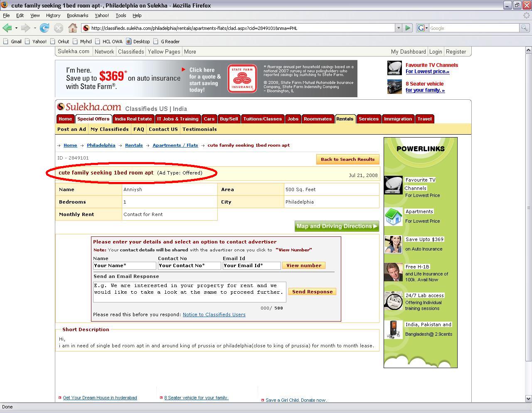Open the Orkut bookmark

point(60,41)
